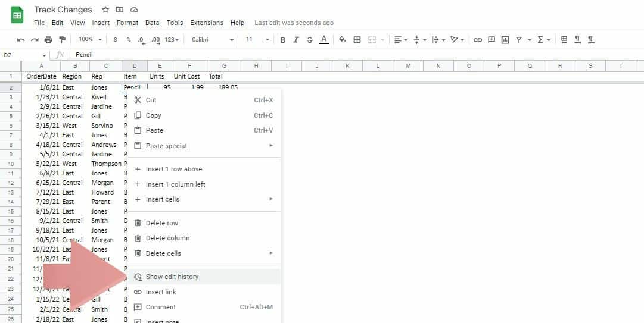Click the Functions sigma icon
644x323 pixels.
pyautogui.click(x=540, y=40)
